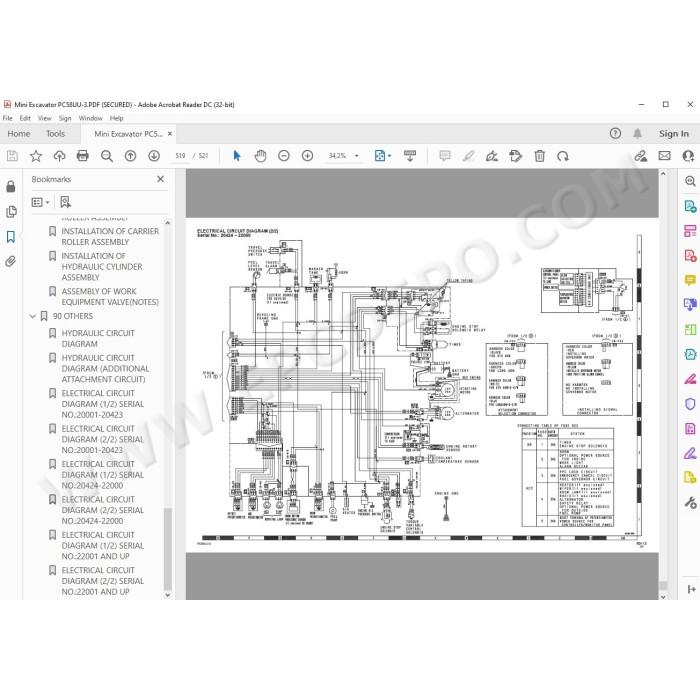Activate the Hand pan tool
This screenshot has height=700, width=700.
point(260,156)
